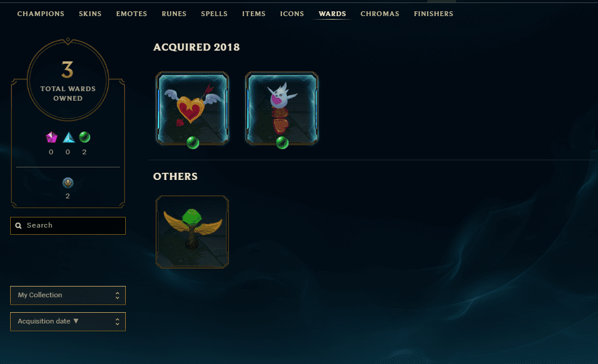Click the Acquisition date stepper arrows
The image size is (598, 364).
pos(117,322)
